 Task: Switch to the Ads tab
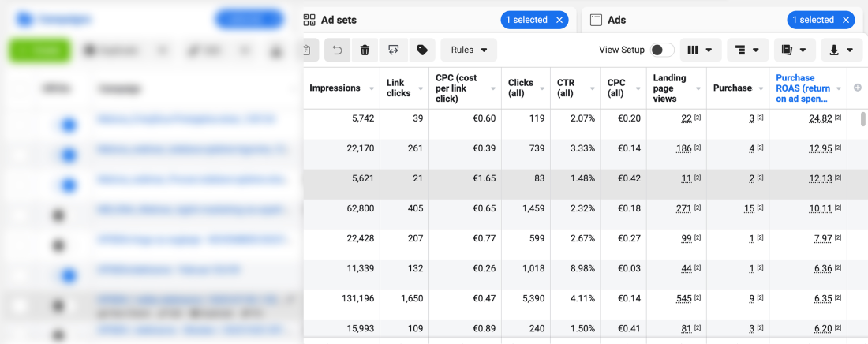pyautogui.click(x=616, y=20)
